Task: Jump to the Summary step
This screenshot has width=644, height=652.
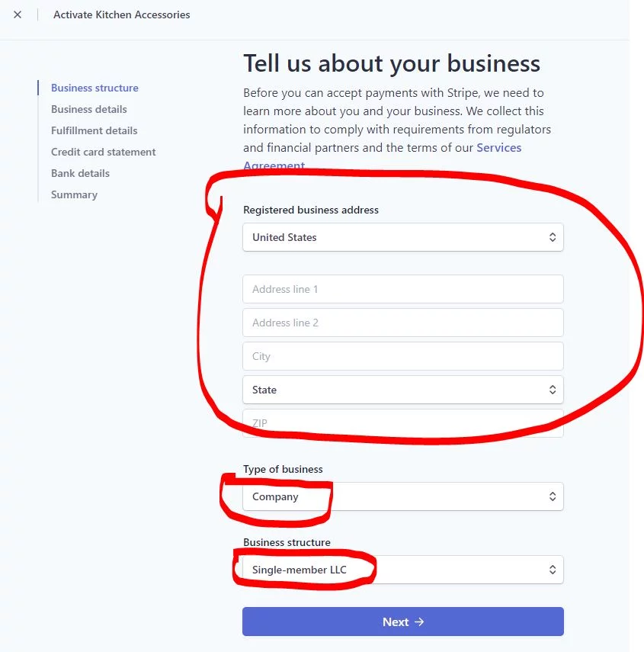Action: (74, 194)
